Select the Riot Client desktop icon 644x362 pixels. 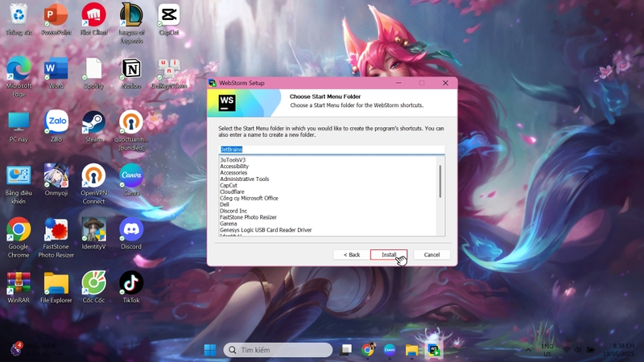(93, 19)
